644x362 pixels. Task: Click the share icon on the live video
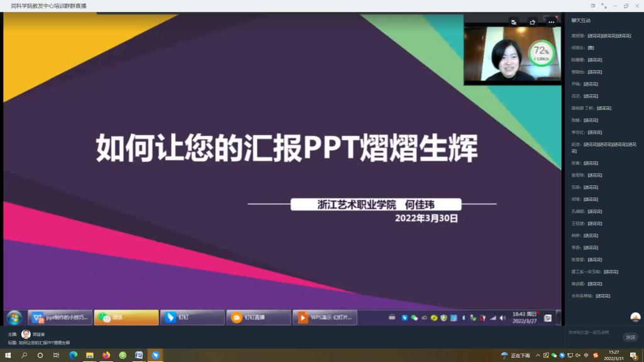coord(533,22)
